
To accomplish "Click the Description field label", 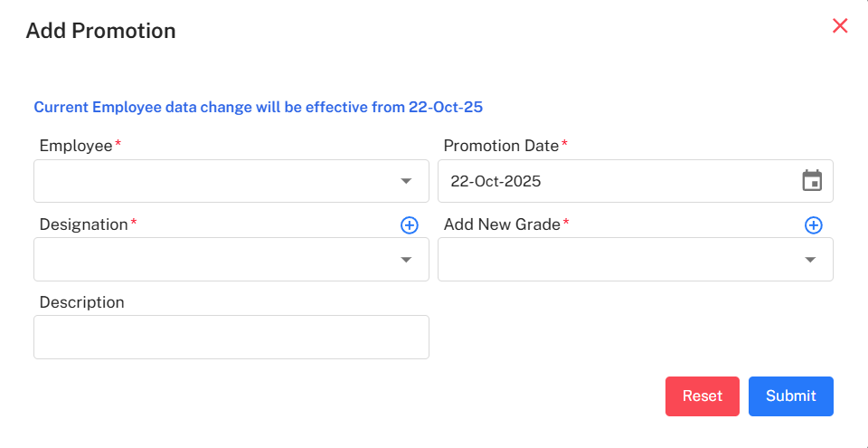I will [x=82, y=302].
